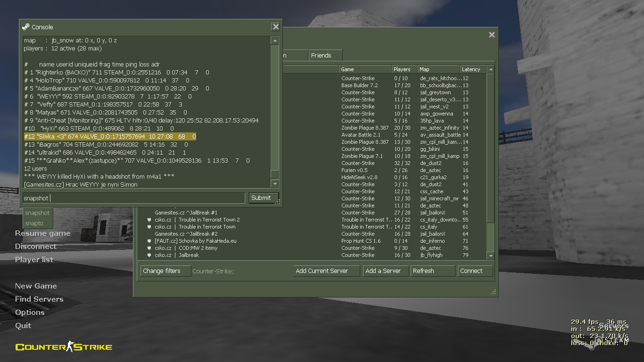The width and height of the screenshot is (644, 362).
Task: Close the server browser window
Action: 492,35
